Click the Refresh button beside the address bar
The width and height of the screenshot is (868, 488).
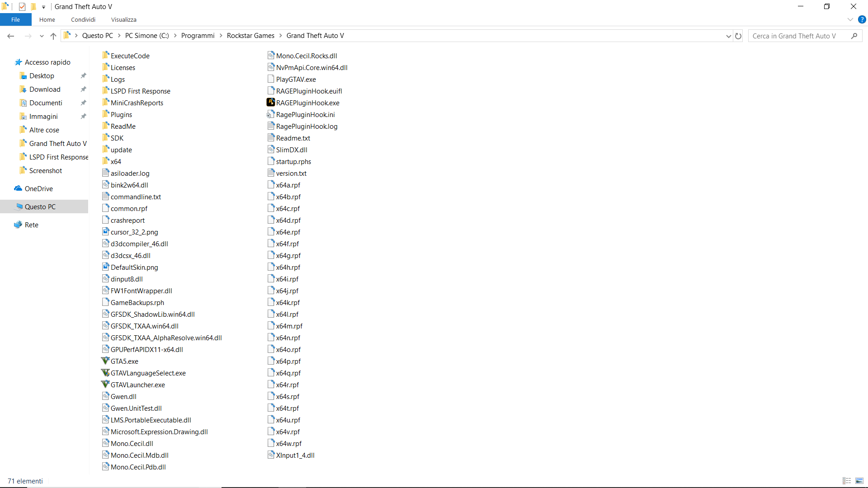[x=738, y=36]
